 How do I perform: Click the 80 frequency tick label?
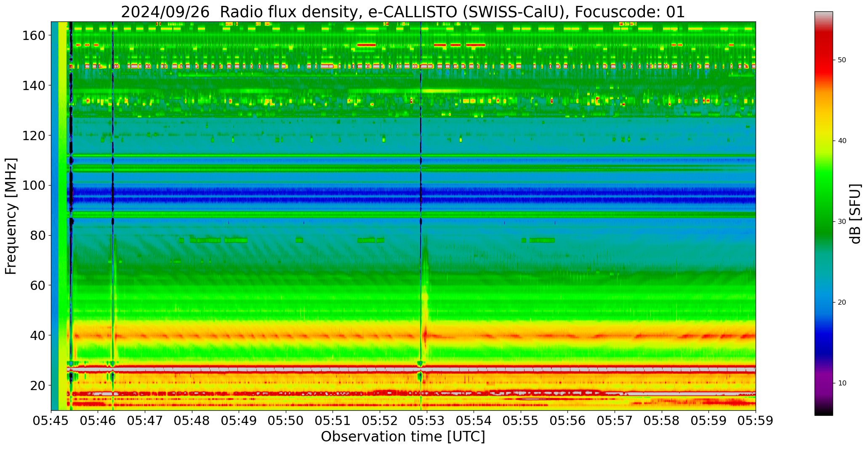coord(37,235)
